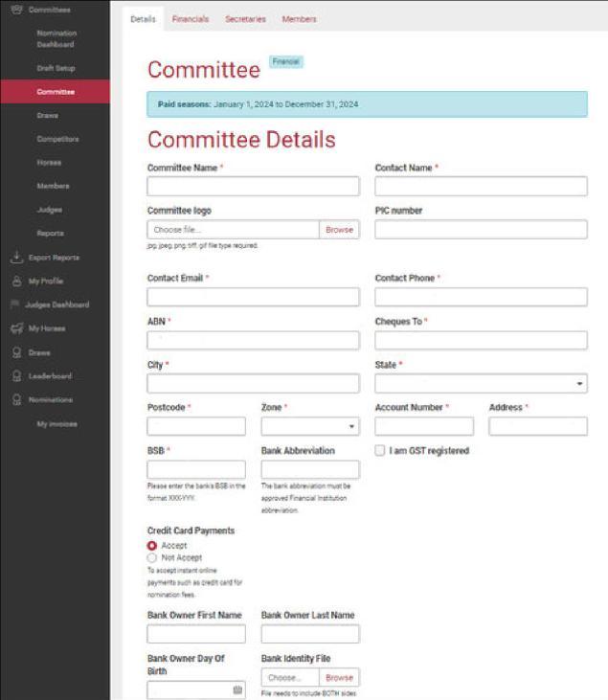Browse for a Committee logo file

click(x=339, y=230)
